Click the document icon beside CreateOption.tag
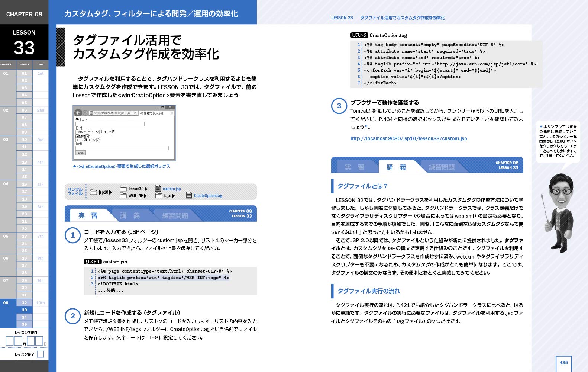588x372 pixels. [189, 195]
